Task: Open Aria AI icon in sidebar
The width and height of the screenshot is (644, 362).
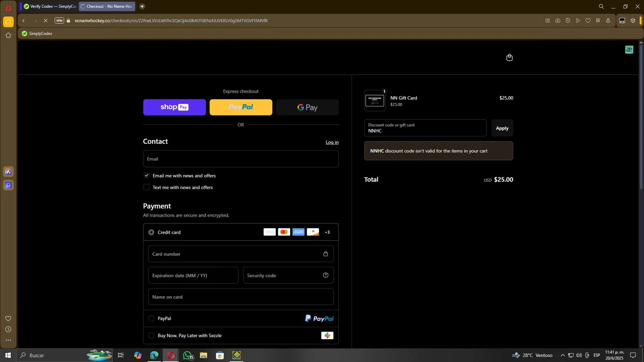Action: pos(8,172)
